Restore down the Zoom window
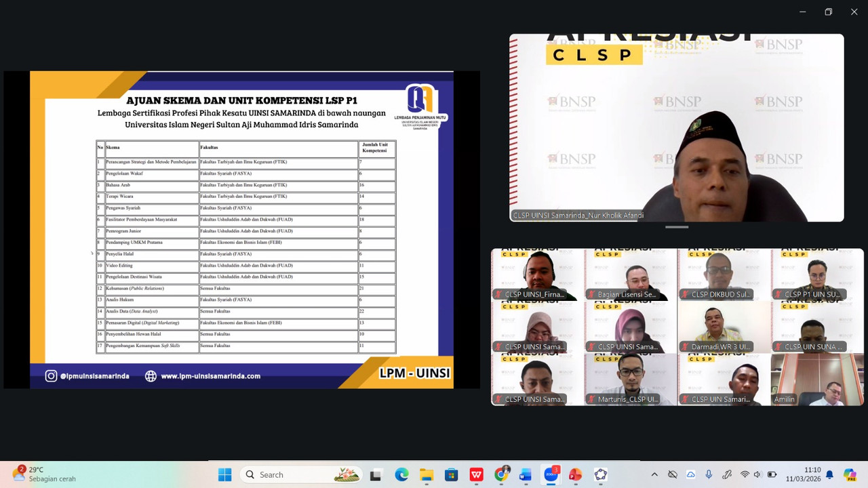868x488 pixels. point(828,12)
